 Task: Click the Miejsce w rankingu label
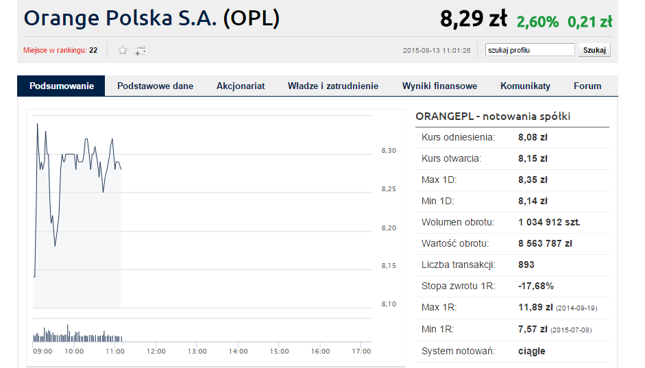point(55,50)
